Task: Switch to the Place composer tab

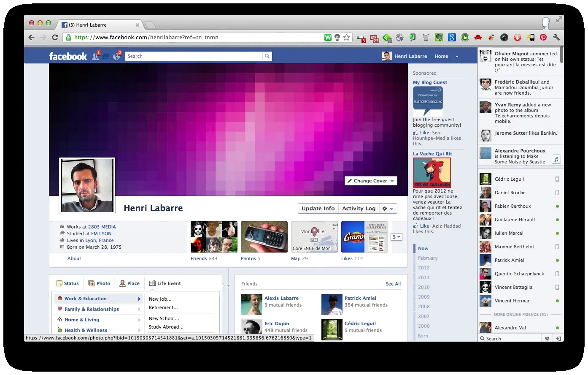Action: (x=129, y=283)
